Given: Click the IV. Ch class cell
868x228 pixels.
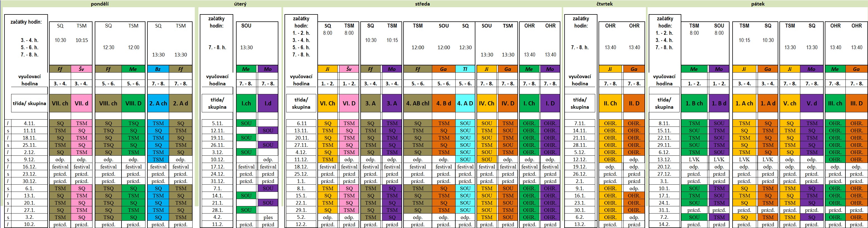Looking at the screenshot, I should 487,103.
